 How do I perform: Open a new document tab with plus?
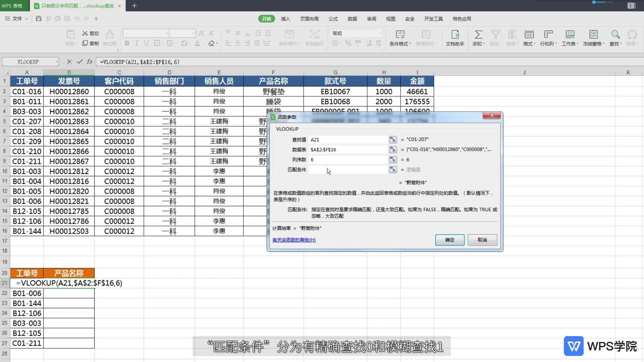(134, 6)
